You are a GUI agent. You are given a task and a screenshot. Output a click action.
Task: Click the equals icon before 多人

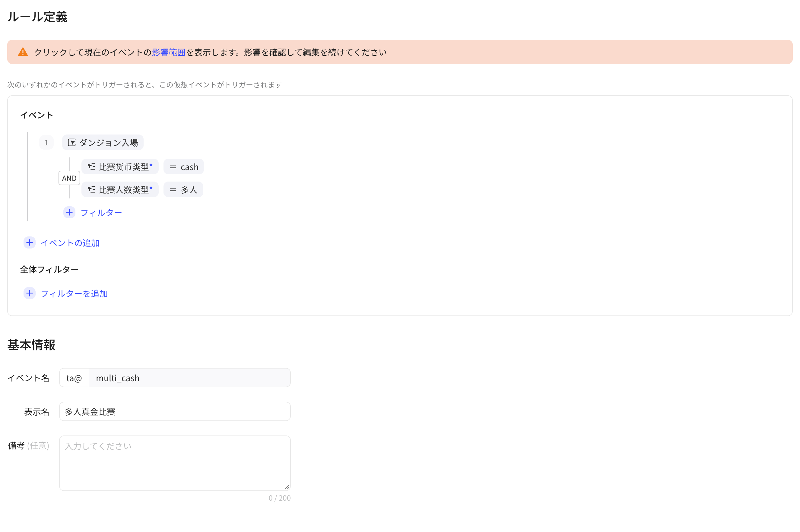[173, 190]
